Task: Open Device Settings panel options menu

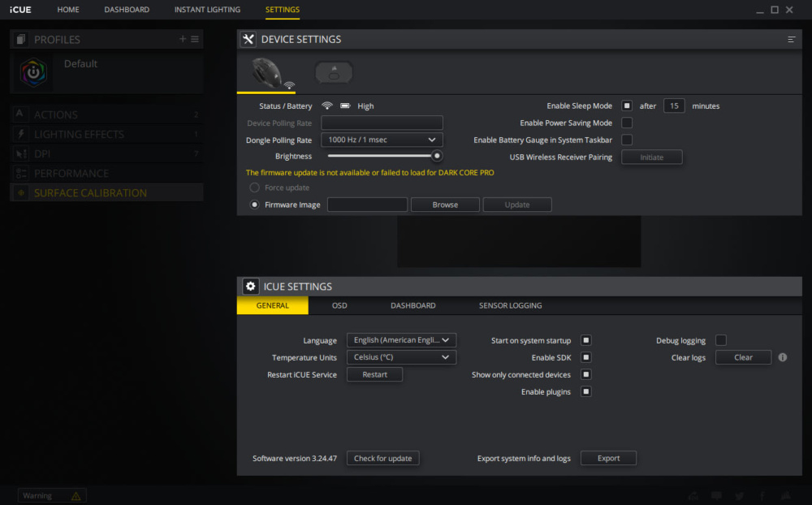Action: pos(791,39)
